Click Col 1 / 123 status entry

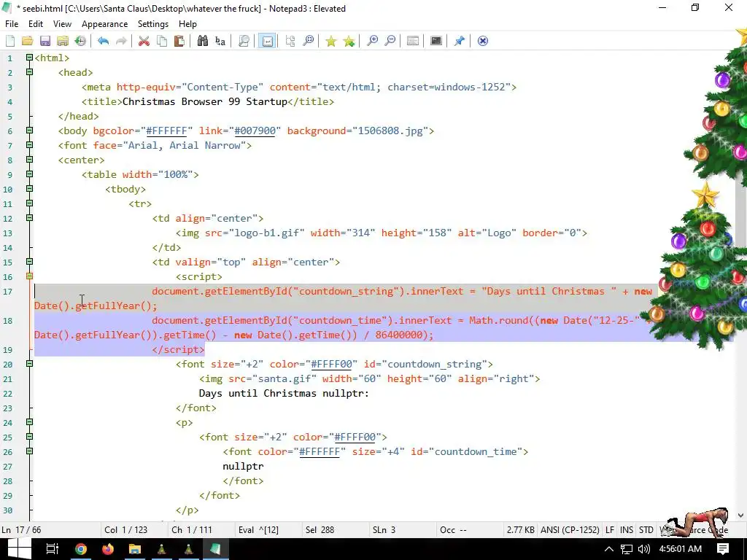point(125,529)
